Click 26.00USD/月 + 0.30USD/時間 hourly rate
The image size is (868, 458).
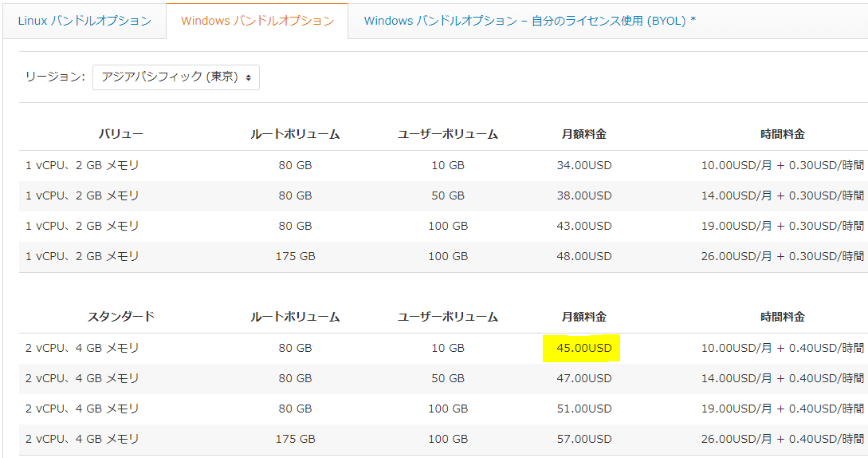point(782,256)
